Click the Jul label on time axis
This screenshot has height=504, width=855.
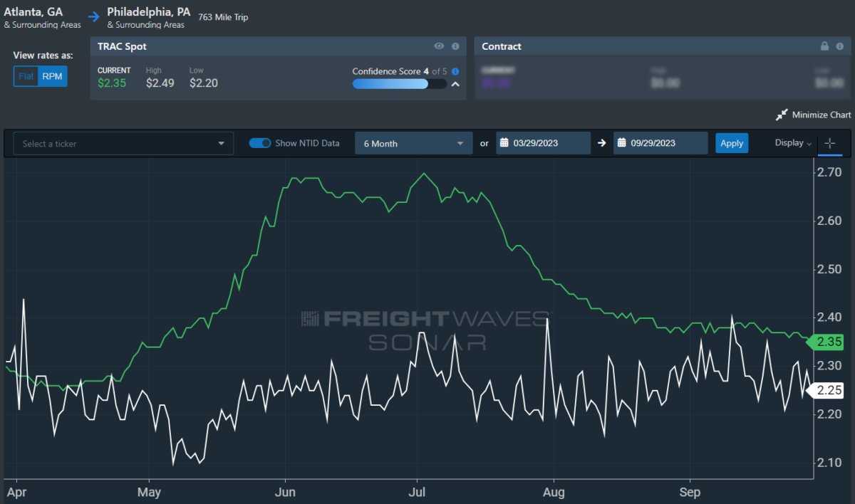(418, 492)
